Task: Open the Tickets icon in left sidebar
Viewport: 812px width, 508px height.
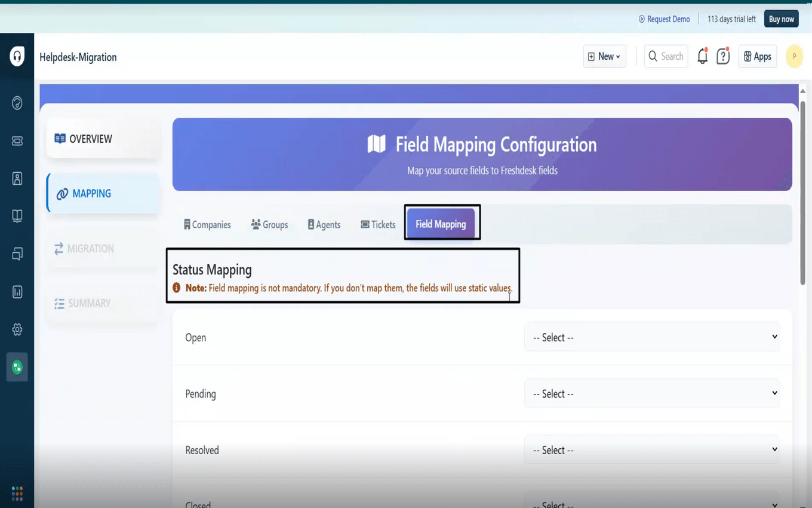Action: (x=17, y=141)
